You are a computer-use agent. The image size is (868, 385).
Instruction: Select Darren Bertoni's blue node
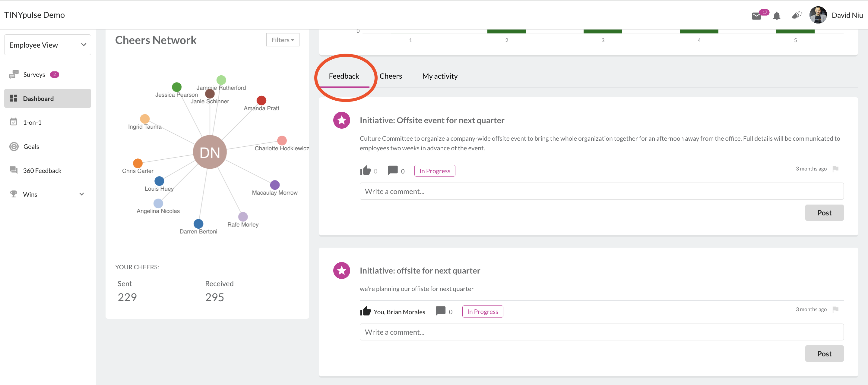198,224
